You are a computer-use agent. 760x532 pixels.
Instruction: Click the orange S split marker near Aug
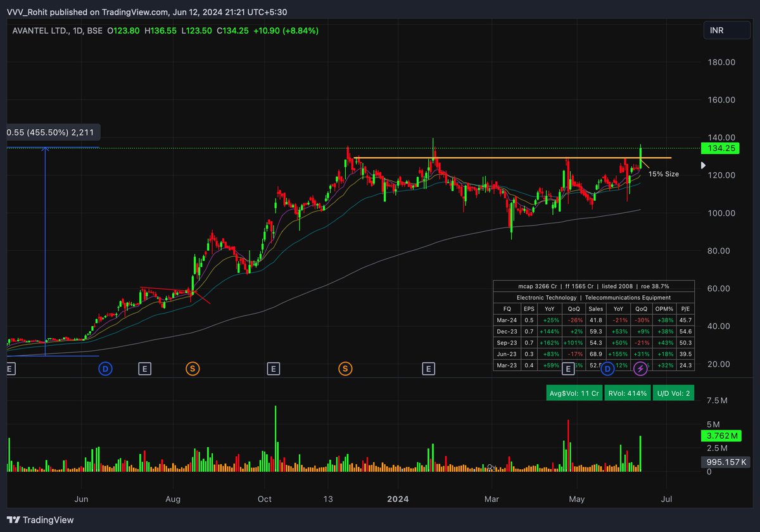coord(192,368)
